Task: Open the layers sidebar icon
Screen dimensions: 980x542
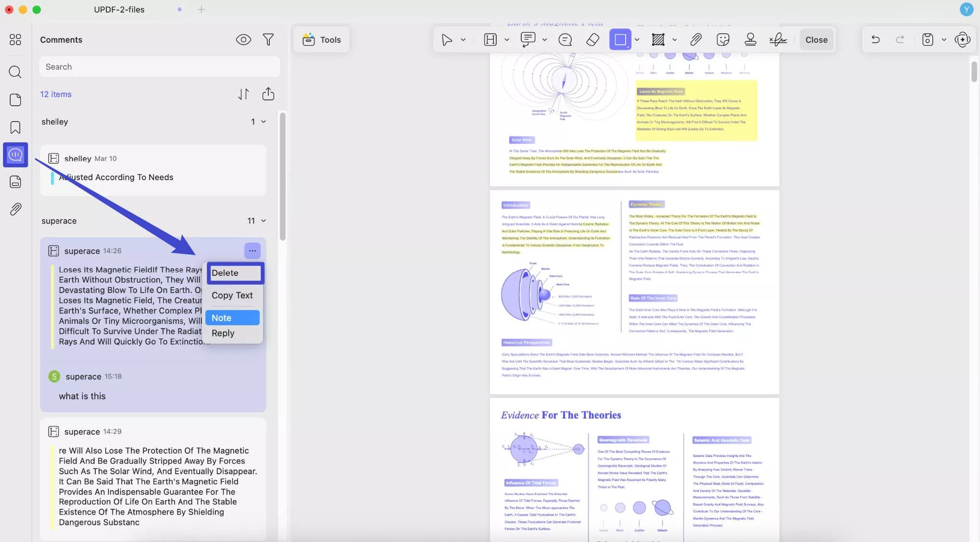Action: 15,182
